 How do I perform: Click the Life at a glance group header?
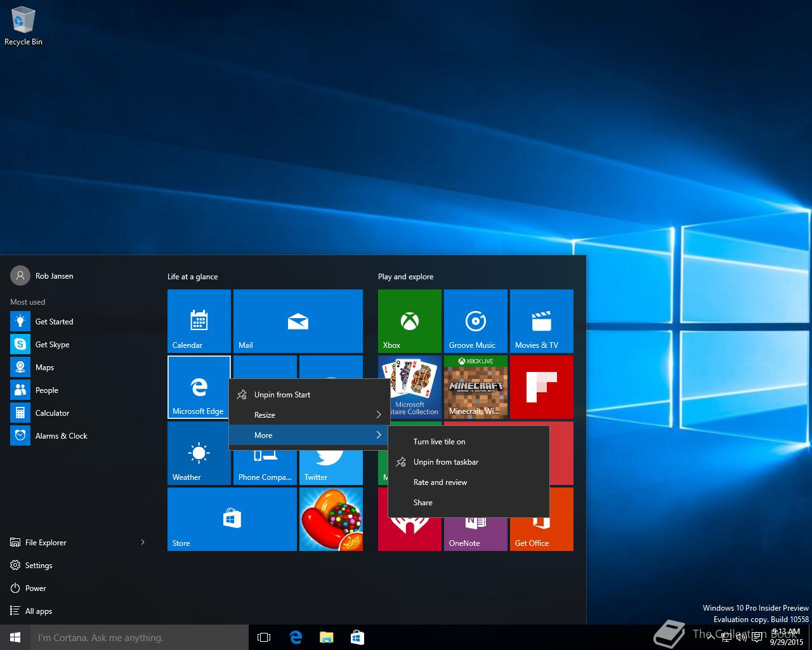[x=192, y=277]
